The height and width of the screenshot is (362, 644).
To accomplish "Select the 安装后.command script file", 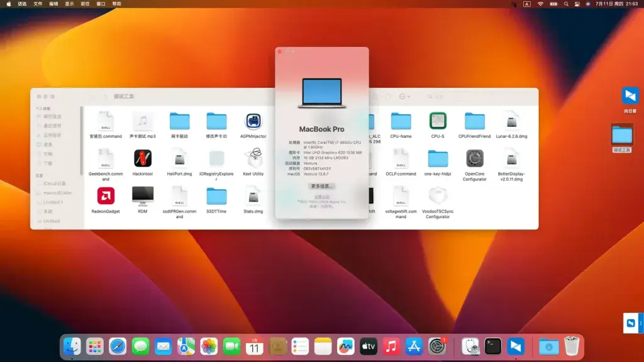I will [x=106, y=121].
